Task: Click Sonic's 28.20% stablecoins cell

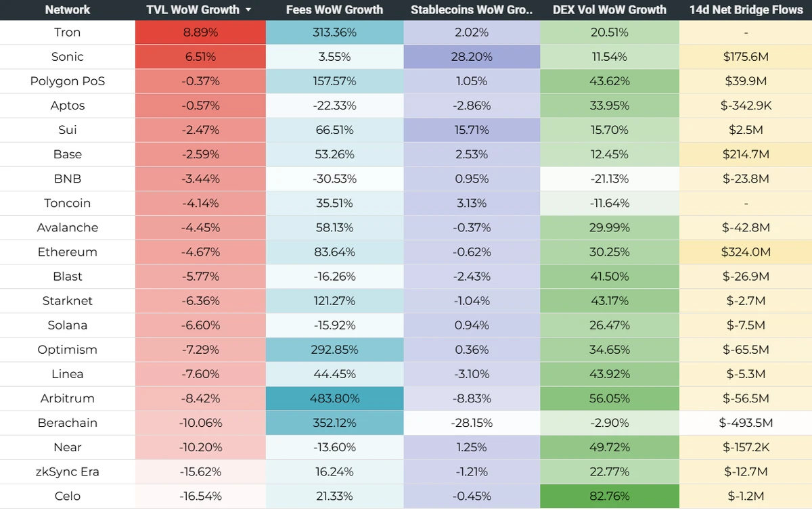Action: pyautogui.click(x=472, y=57)
